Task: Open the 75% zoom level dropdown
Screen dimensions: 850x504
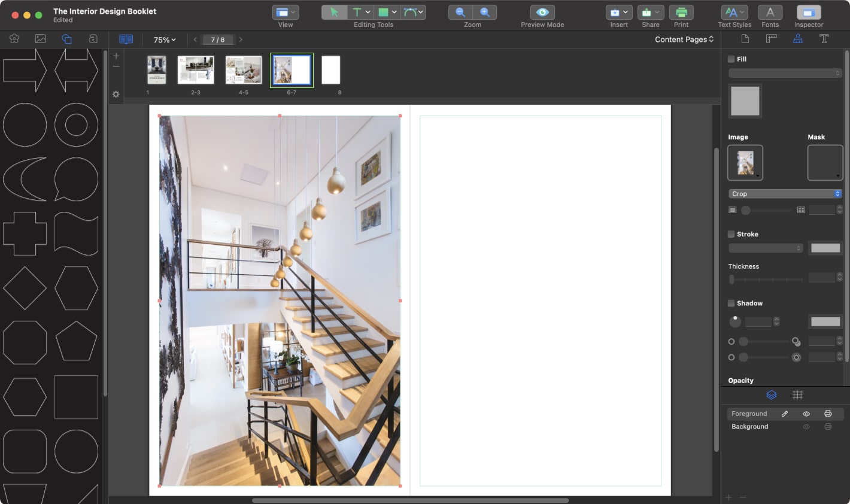Action: click(x=163, y=40)
